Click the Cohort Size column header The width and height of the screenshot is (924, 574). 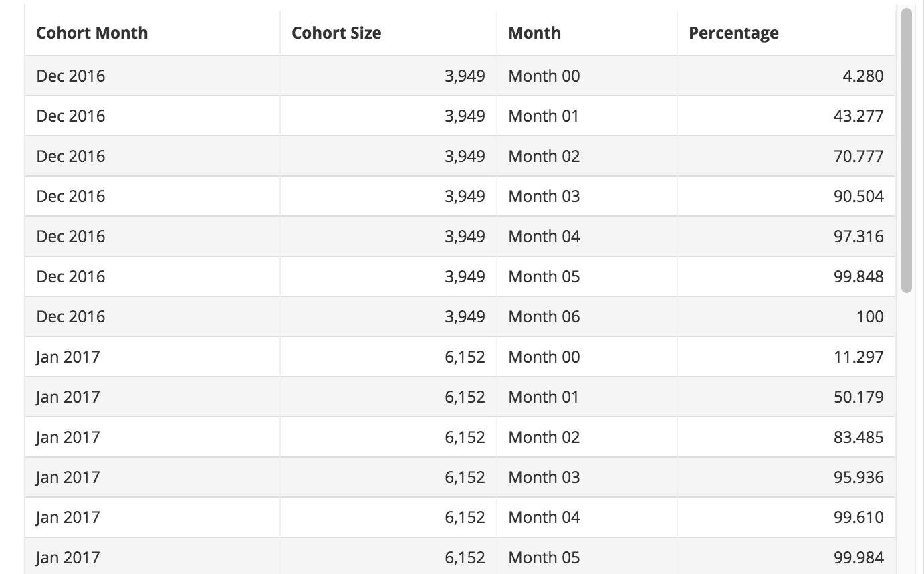click(336, 33)
